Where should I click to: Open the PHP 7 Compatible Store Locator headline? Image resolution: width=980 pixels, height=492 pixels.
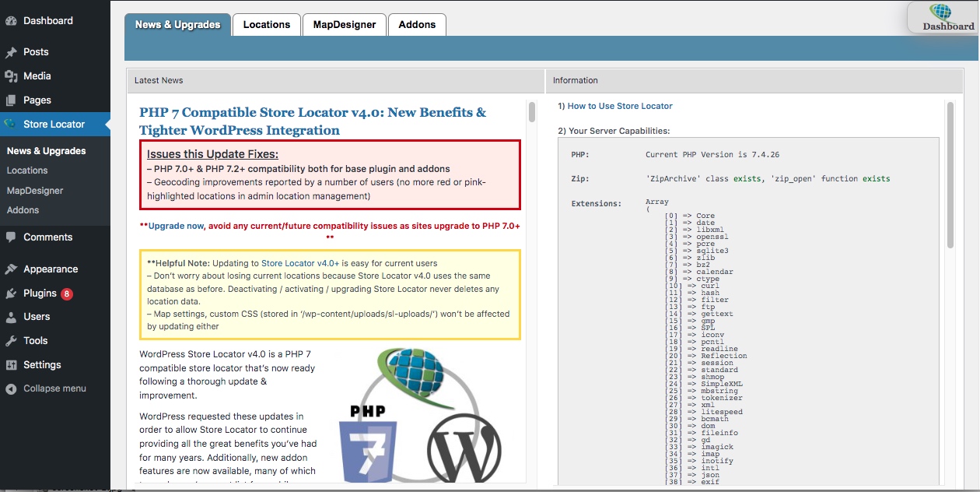[x=313, y=121]
